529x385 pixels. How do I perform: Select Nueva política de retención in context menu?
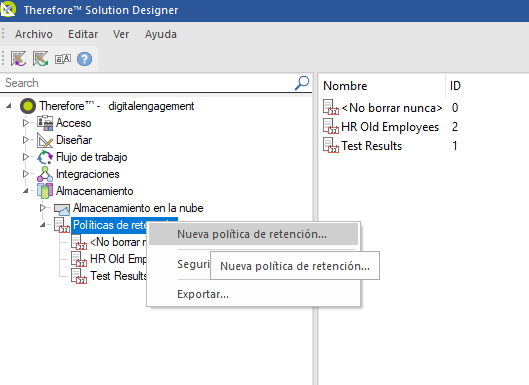click(253, 234)
